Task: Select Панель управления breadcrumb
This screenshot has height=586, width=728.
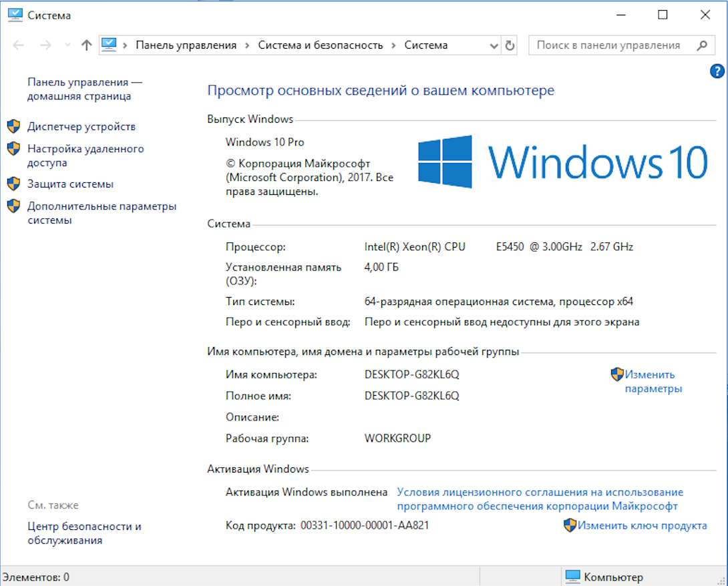Action: 186,45
